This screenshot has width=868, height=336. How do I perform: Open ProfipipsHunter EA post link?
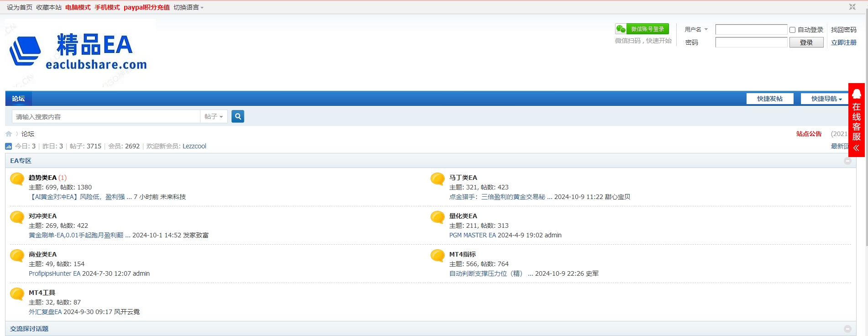pos(54,273)
